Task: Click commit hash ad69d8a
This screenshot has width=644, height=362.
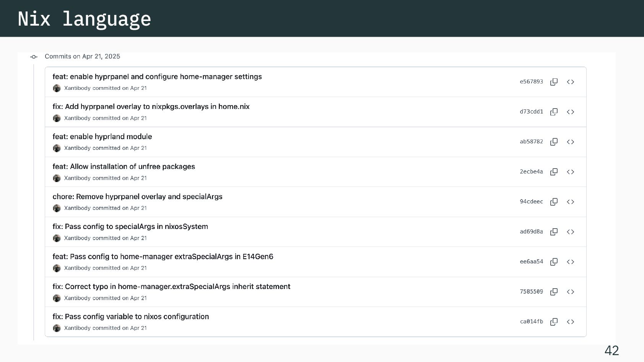Action: [x=531, y=232]
